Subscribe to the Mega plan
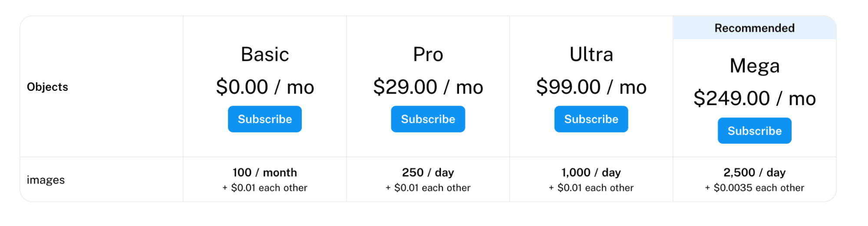This screenshot has width=868, height=226. tap(754, 130)
